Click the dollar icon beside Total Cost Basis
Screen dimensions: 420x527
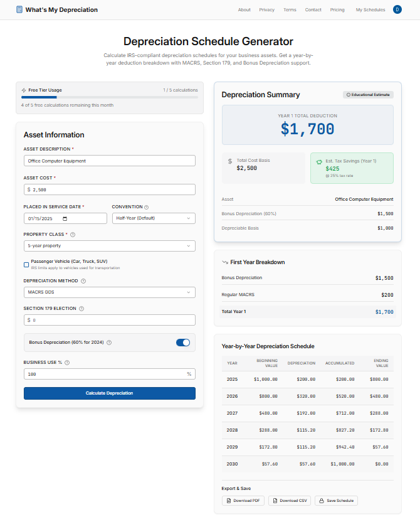click(229, 162)
